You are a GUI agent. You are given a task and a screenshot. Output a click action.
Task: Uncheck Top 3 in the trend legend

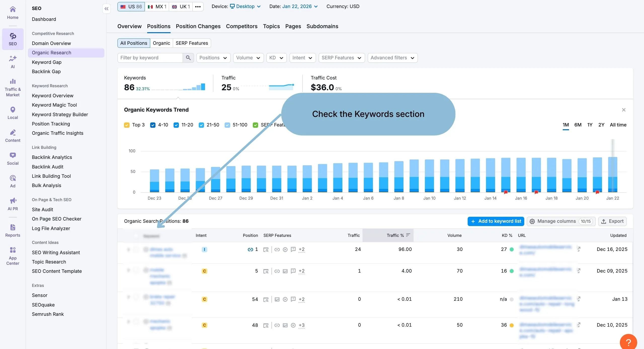(x=127, y=125)
